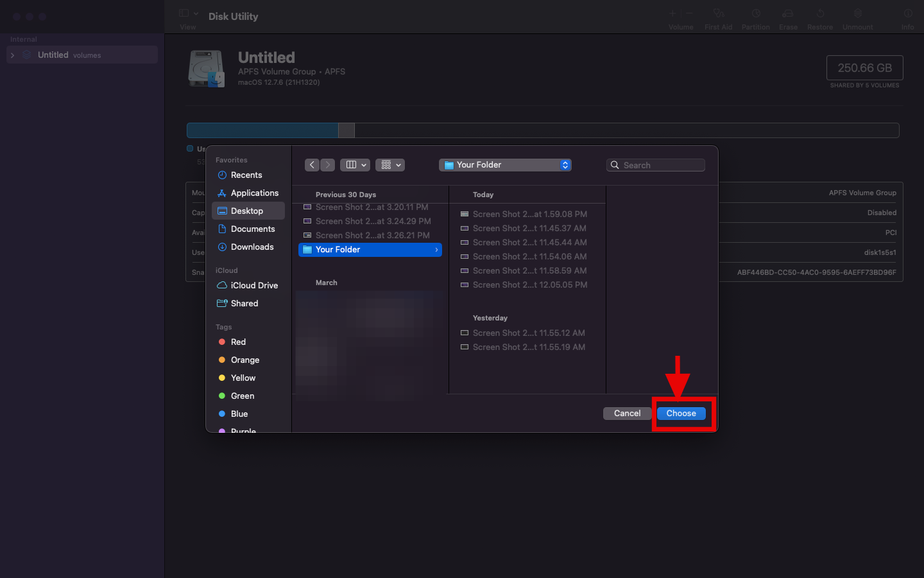Open column view mode dropdown
924x578 pixels.
coord(355,165)
